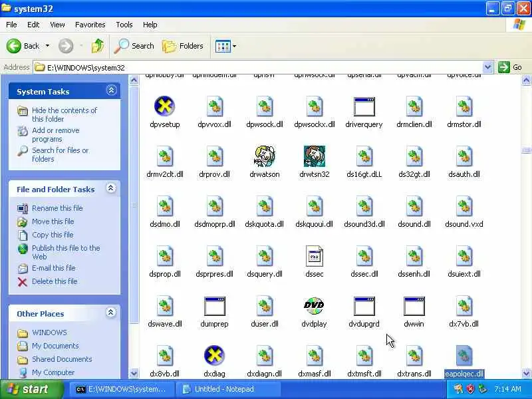The image size is (532, 399).
Task: Select the dvdplay DVD icon
Action: 314,306
